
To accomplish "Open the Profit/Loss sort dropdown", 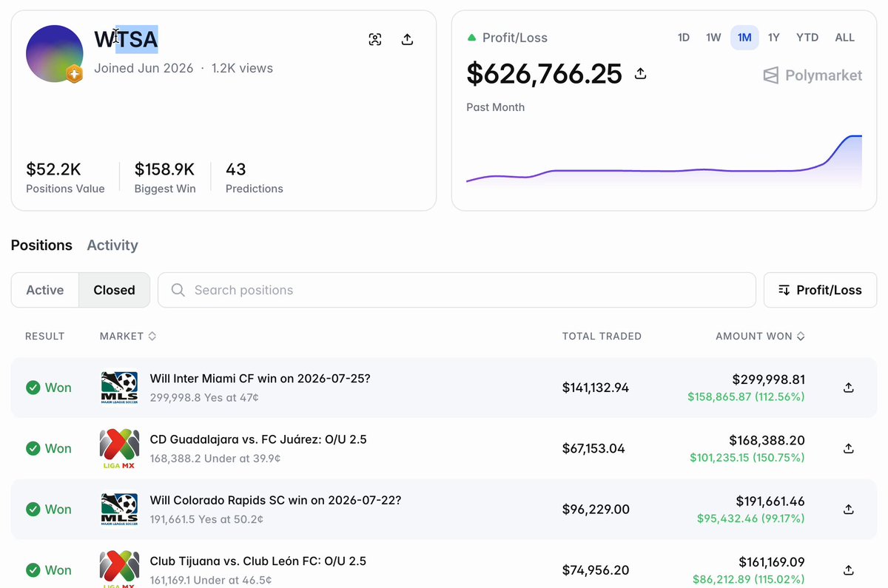I will (820, 290).
